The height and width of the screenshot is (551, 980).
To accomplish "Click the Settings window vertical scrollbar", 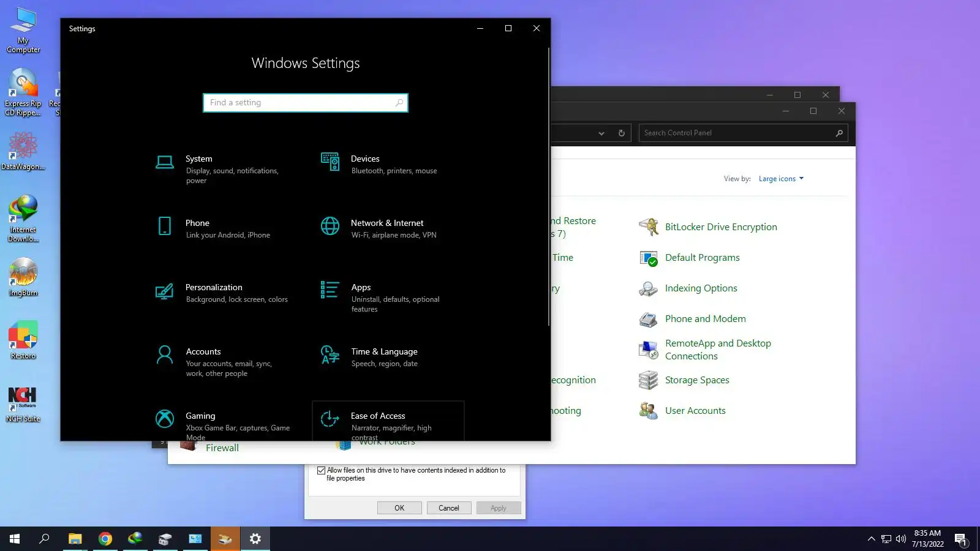I will [548, 186].
